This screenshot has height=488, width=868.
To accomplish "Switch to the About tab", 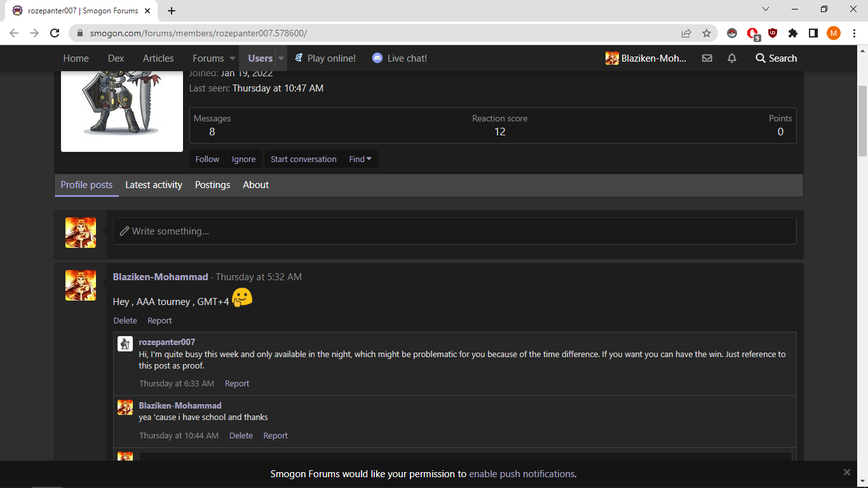I will coord(255,185).
